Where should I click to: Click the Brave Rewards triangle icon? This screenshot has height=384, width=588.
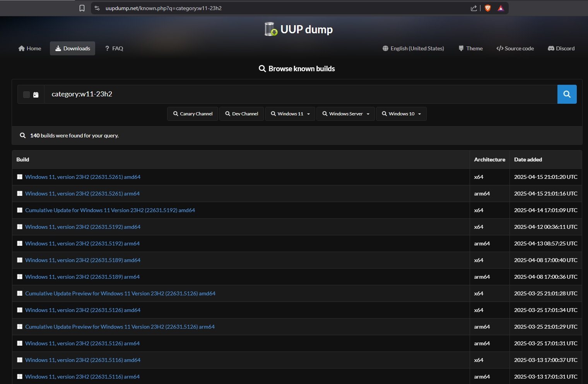(501, 8)
